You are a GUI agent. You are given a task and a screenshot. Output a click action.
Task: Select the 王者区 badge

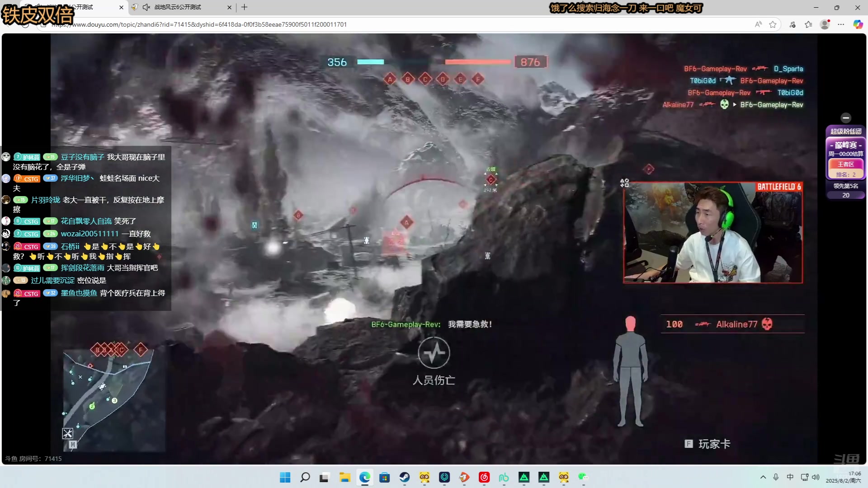pyautogui.click(x=846, y=164)
